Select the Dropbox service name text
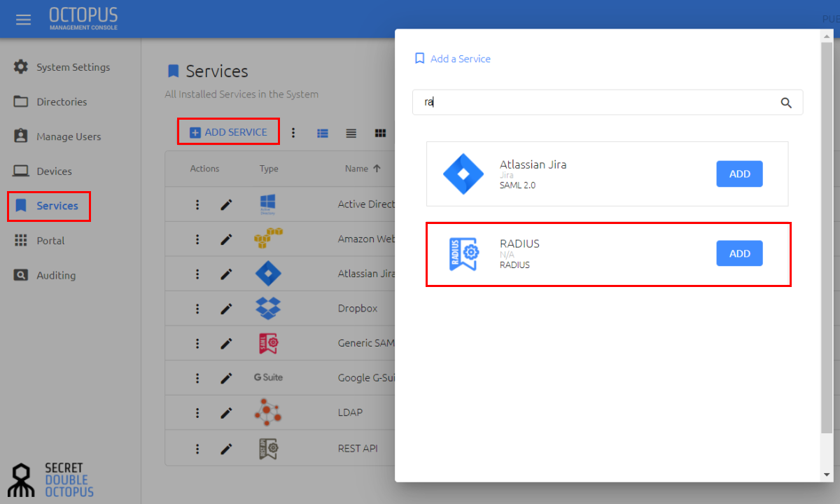This screenshot has height=504, width=840. pos(358,309)
